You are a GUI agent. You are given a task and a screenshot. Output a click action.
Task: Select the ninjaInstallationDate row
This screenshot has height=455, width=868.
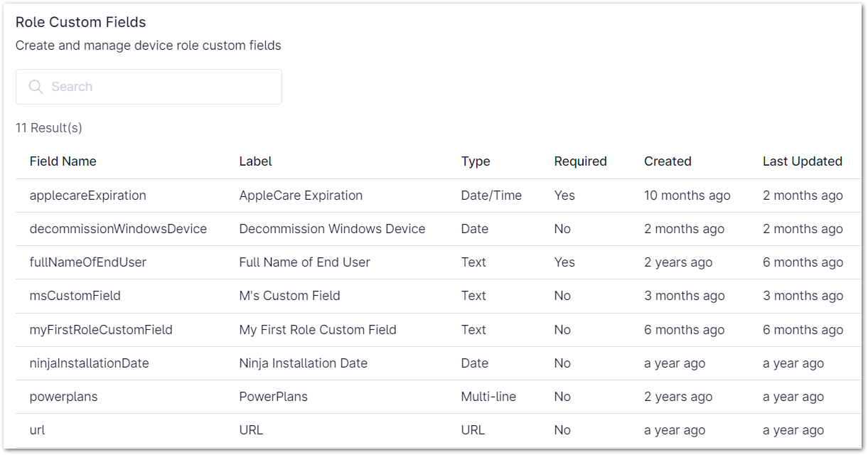tap(87, 363)
